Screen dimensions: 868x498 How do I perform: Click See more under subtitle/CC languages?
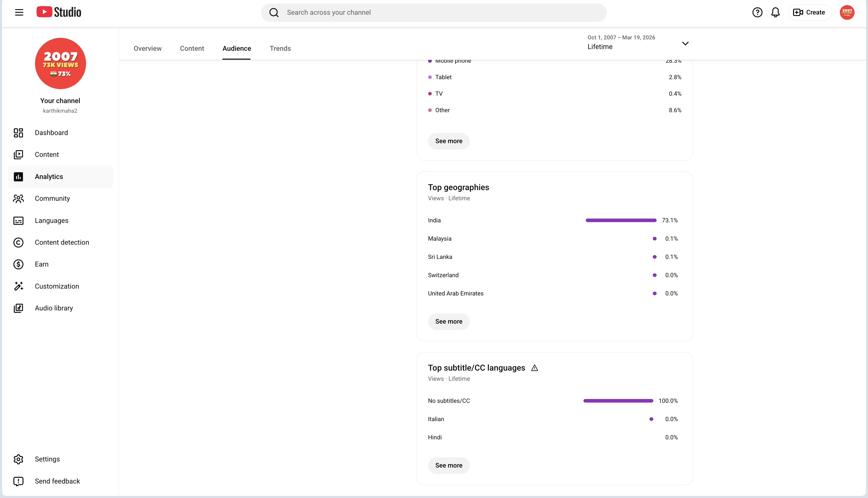[x=449, y=466]
